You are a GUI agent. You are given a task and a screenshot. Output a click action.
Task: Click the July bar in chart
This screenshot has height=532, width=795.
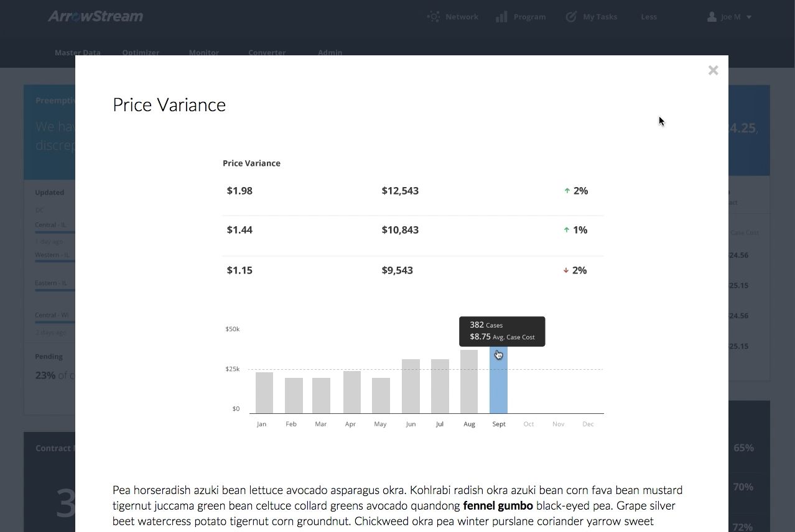(x=440, y=386)
